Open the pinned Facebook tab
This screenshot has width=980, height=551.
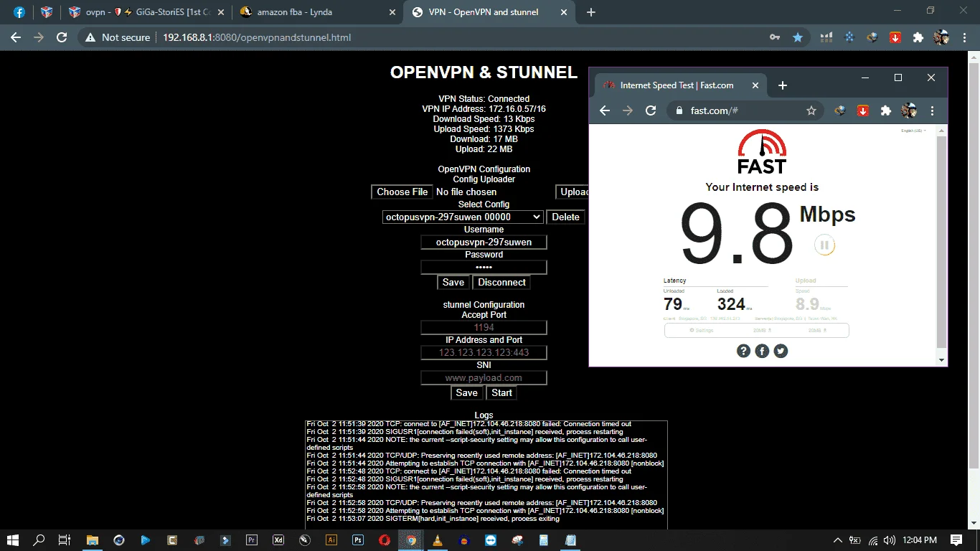point(19,12)
